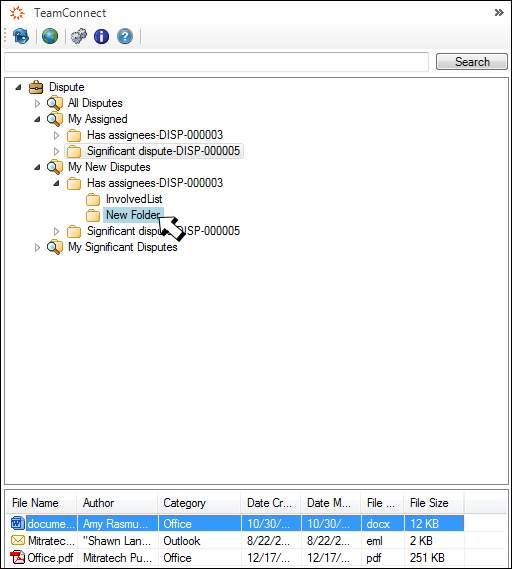Click the envelope icon of the eml file
Viewport: 512px width, 569px height.
(18, 540)
